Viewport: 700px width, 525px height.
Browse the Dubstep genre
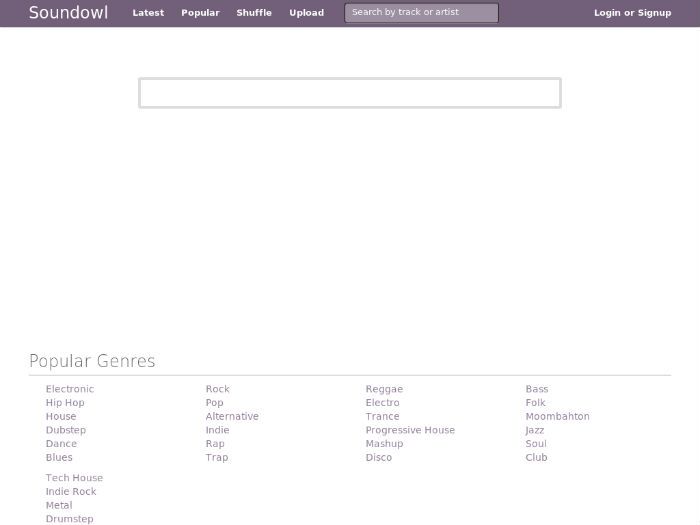click(66, 430)
